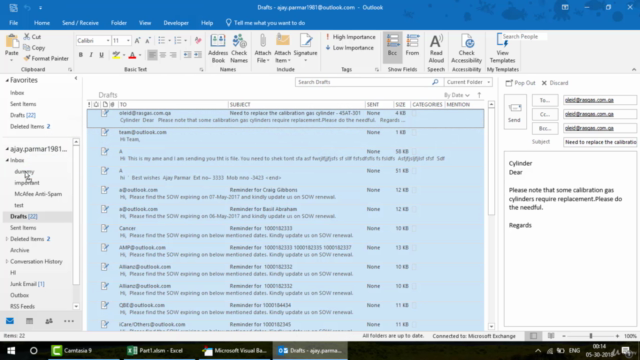Open the Address Book
The width and height of the screenshot is (640, 360).
coord(218,48)
